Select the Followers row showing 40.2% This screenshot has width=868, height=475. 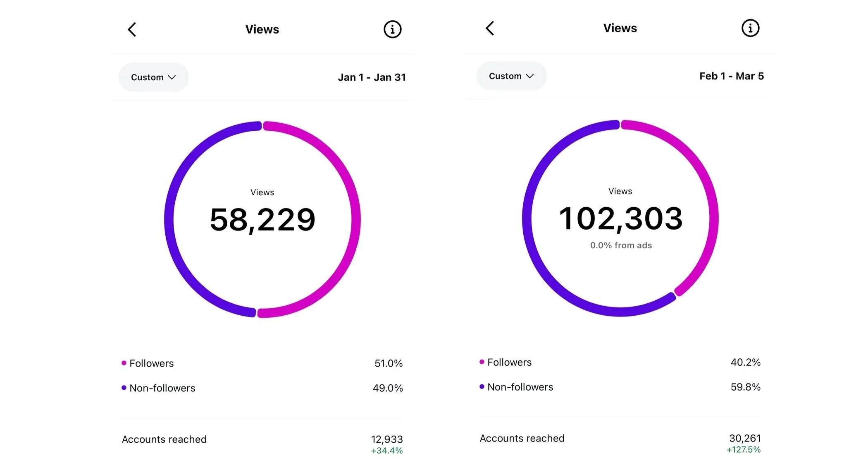click(x=620, y=362)
